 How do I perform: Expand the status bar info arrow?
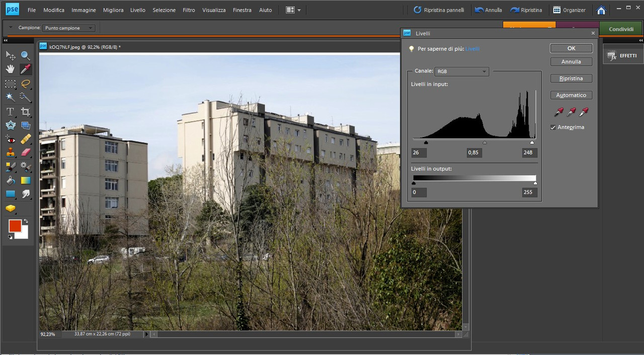tap(147, 334)
